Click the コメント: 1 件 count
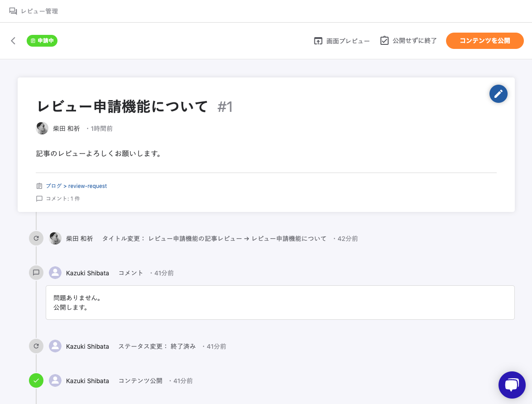Viewport: 532px width, 404px height. [x=62, y=198]
